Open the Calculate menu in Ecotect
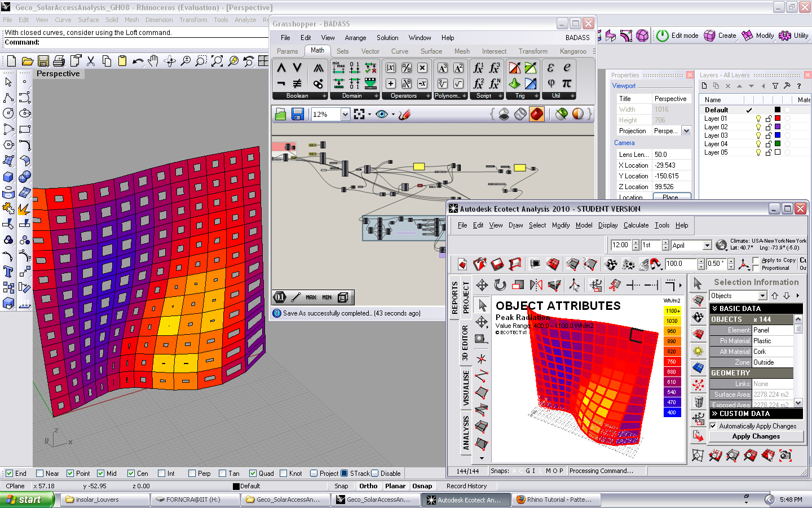The image size is (812, 508). click(x=636, y=225)
